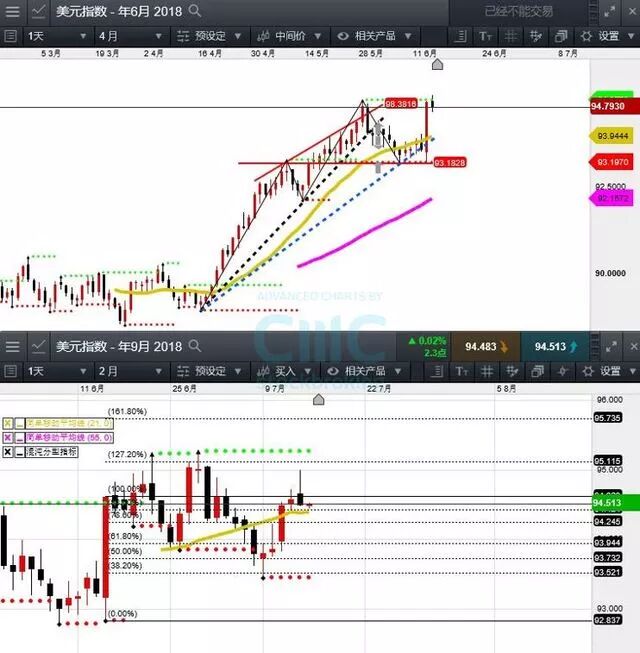The width and height of the screenshot is (640, 653).
Task: Click the timeline marker above top chart near 11 6月
Action: [437, 64]
